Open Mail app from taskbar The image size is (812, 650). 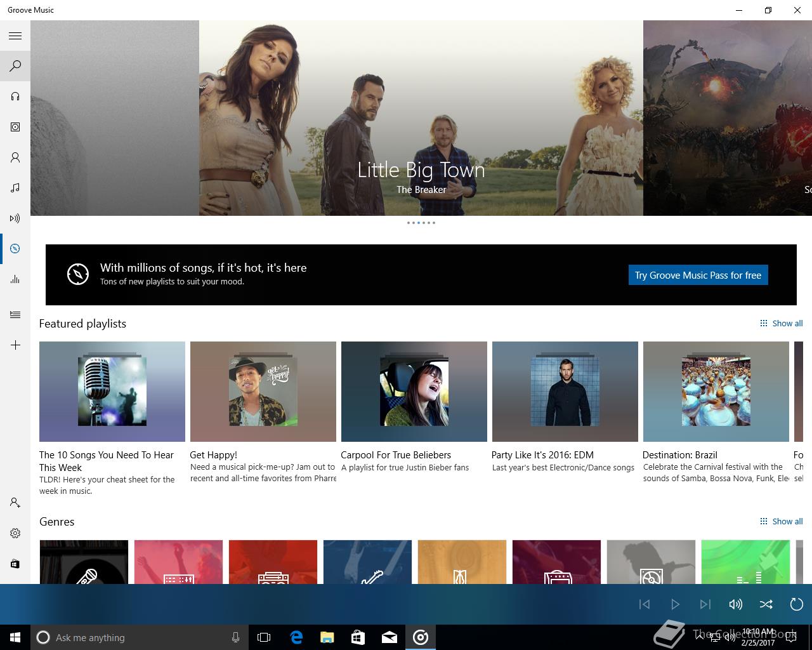point(390,637)
